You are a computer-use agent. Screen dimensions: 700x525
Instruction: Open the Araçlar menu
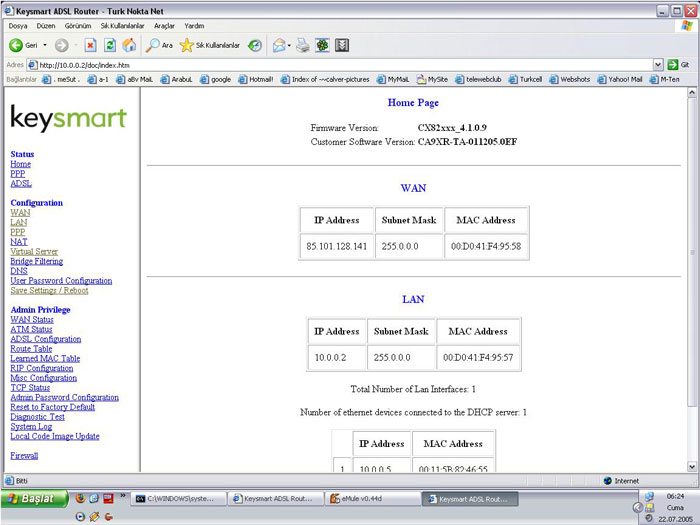(164, 26)
